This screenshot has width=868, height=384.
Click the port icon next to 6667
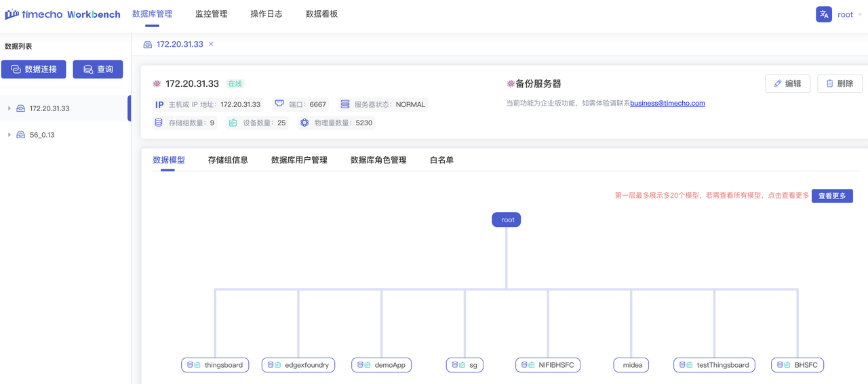tap(279, 104)
